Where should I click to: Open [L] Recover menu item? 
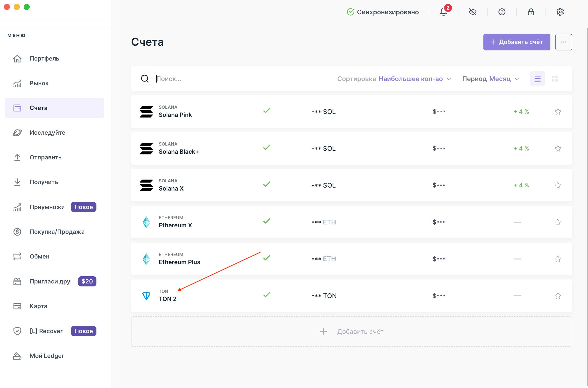(54, 331)
